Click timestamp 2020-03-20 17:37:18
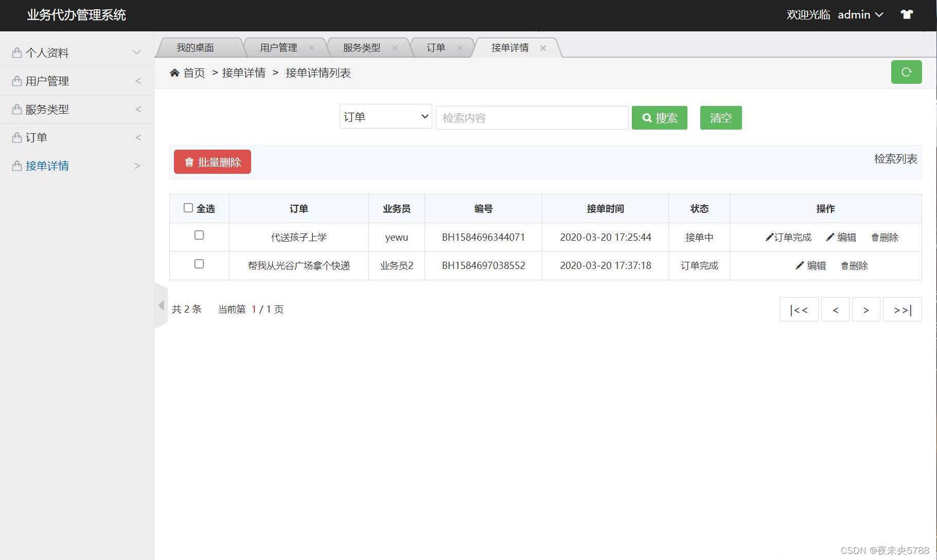Image resolution: width=937 pixels, height=560 pixels. 605,265
